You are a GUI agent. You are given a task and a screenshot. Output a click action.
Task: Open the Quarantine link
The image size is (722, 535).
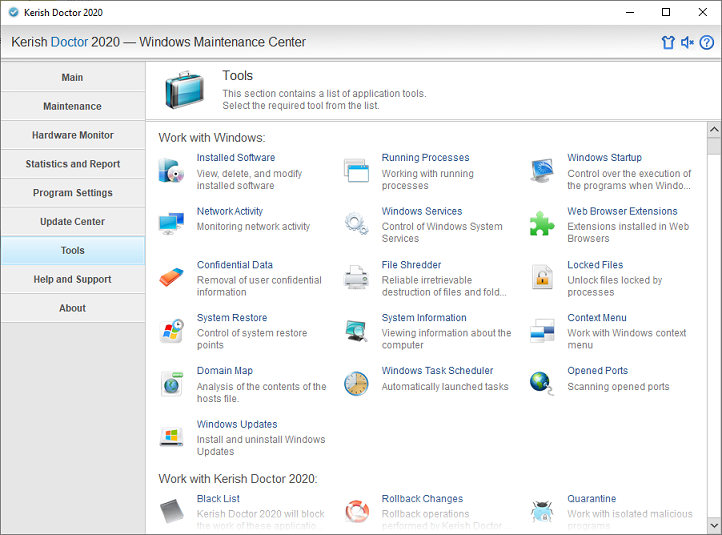click(591, 499)
